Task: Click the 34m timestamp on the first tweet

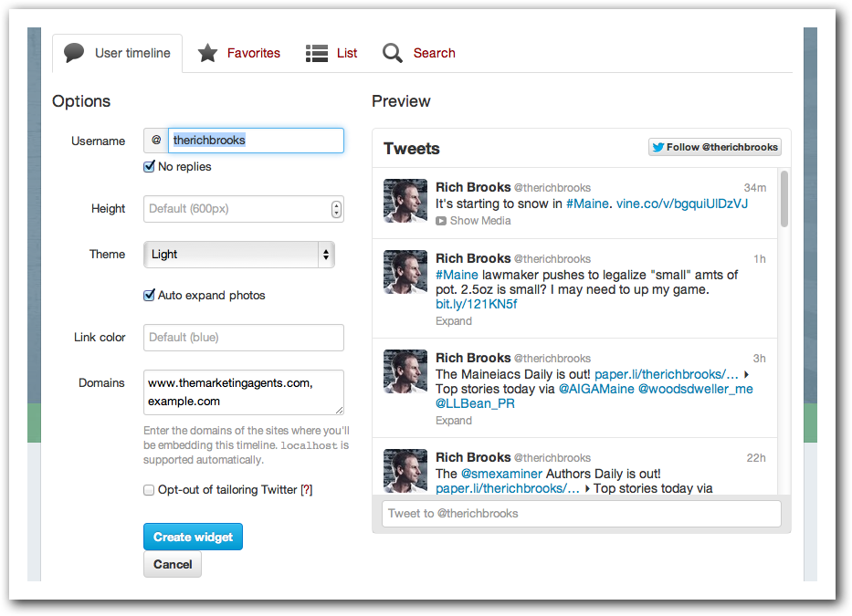Action: click(x=754, y=188)
